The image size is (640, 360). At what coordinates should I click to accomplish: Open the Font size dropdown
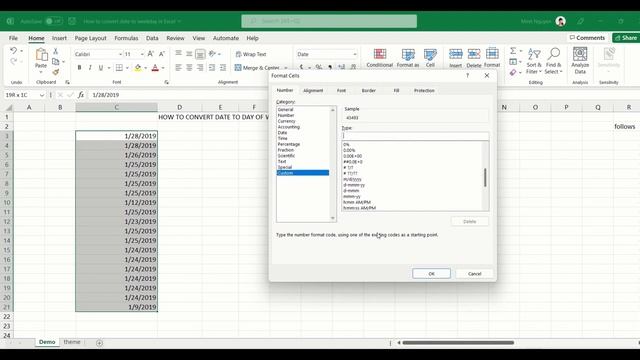click(142, 54)
